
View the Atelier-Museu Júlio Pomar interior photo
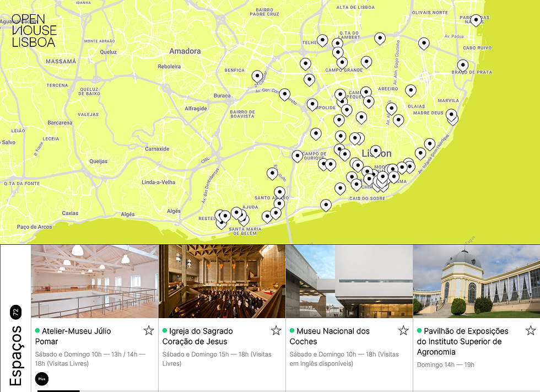coord(95,281)
